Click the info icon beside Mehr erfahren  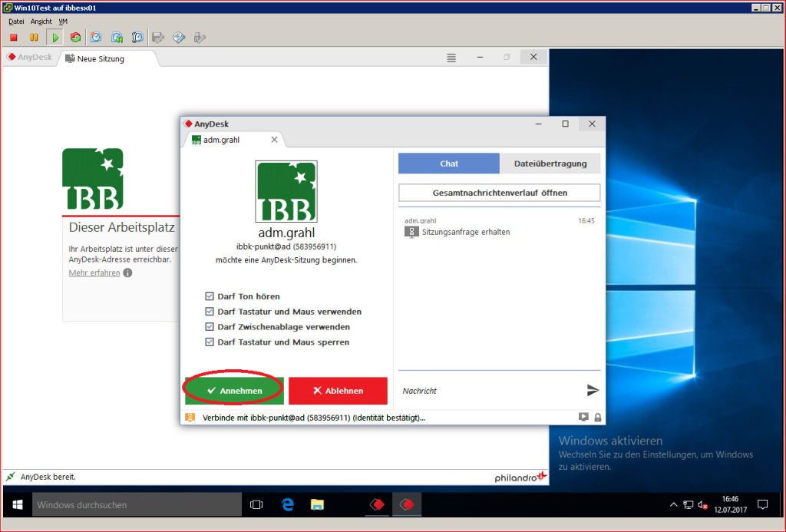(x=128, y=273)
